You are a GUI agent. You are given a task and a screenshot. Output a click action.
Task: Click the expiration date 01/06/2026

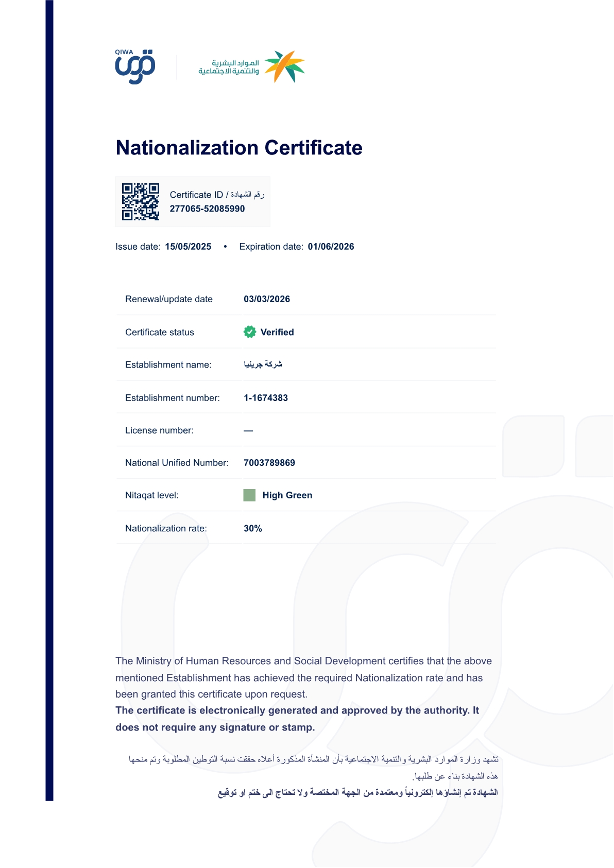click(x=331, y=247)
